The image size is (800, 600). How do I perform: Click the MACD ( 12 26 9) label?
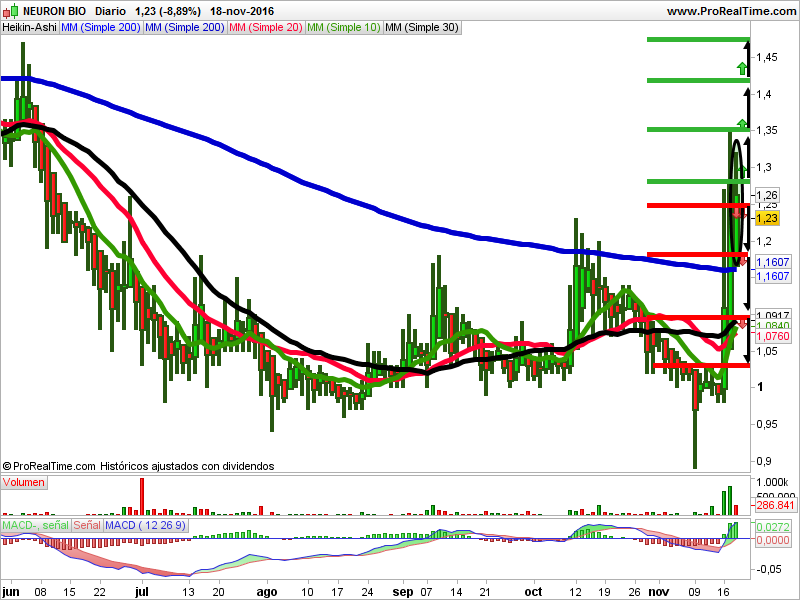(x=145, y=525)
